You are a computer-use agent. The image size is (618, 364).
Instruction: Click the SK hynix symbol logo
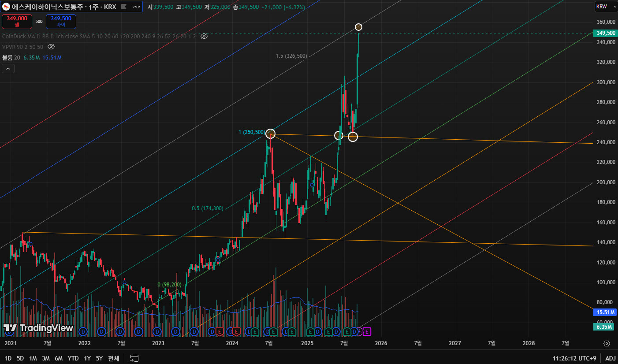[7, 7]
